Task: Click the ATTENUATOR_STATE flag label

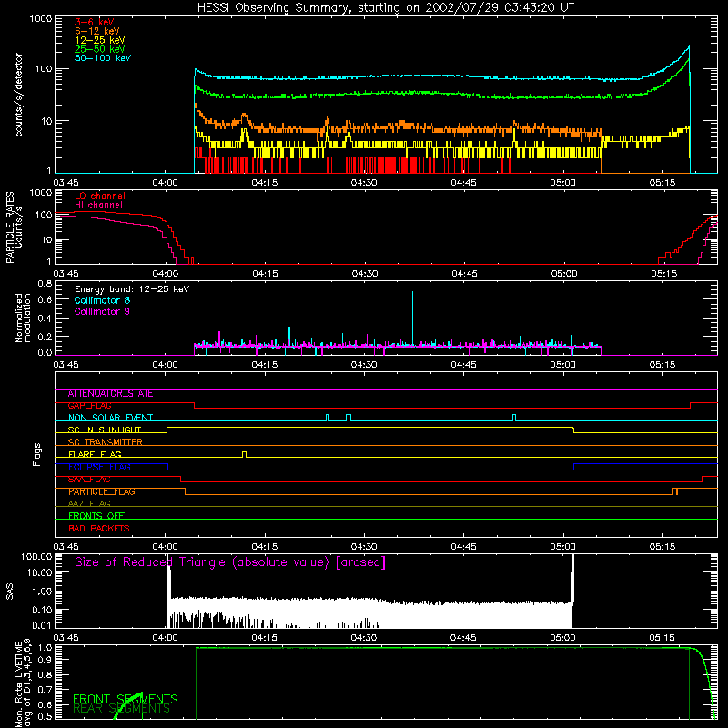Action: (110, 394)
